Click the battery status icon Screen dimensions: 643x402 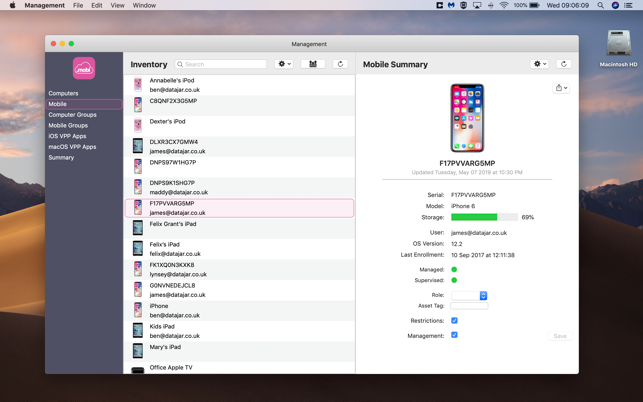534,5
